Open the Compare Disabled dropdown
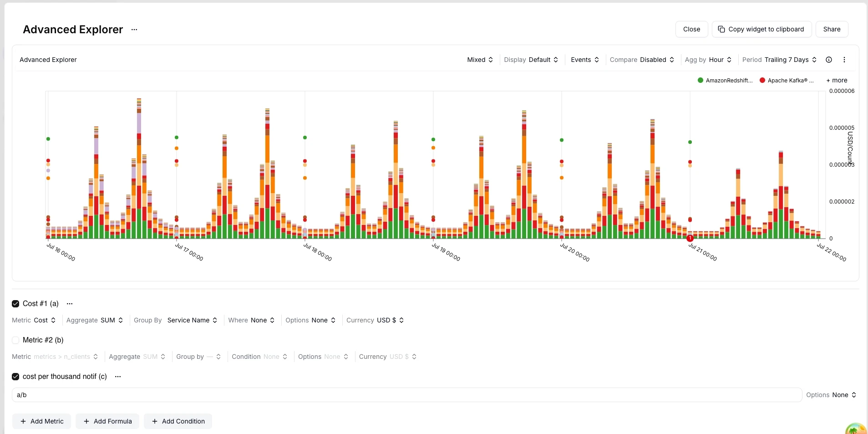The height and width of the screenshot is (434, 868). point(642,60)
